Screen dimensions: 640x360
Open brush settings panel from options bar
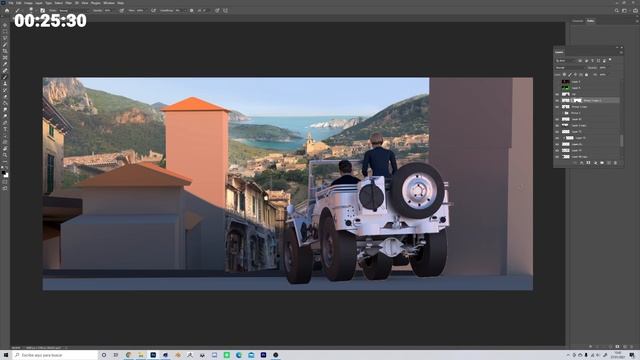pyautogui.click(x=42, y=11)
